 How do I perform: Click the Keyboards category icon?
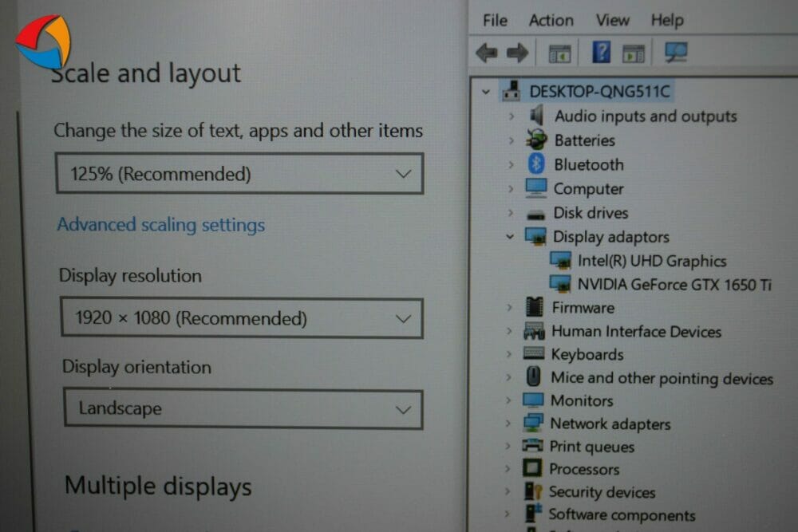533,353
